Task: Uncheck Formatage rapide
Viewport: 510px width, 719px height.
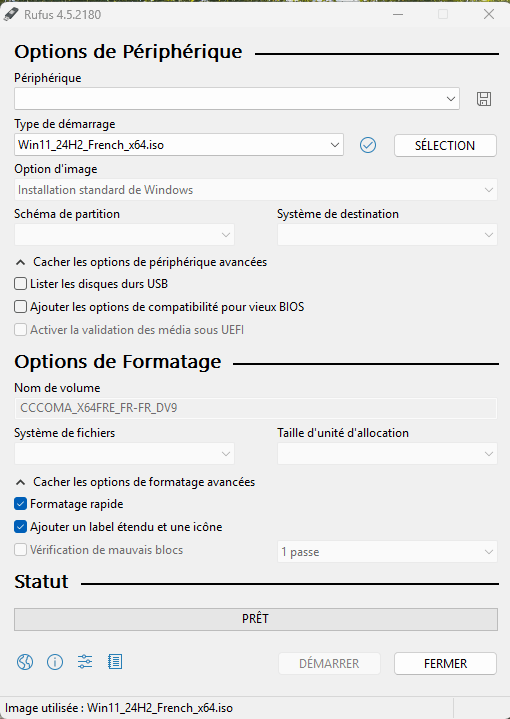Action: pyautogui.click(x=20, y=504)
